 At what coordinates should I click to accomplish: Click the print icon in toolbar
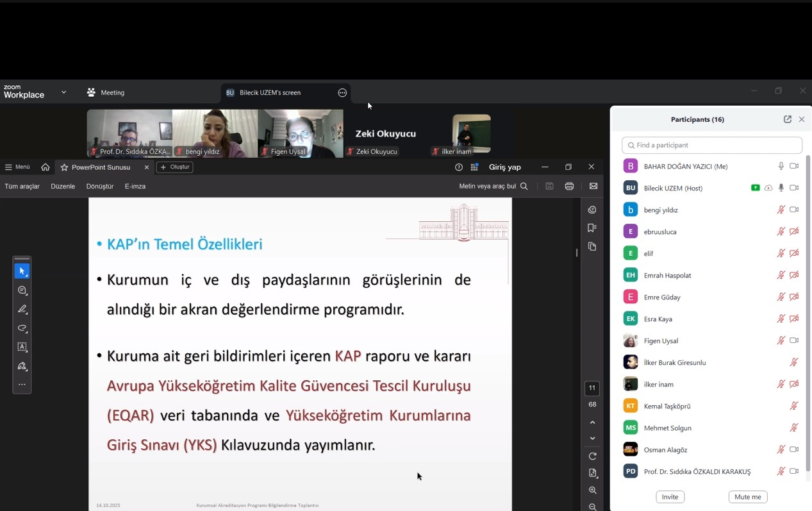569,186
